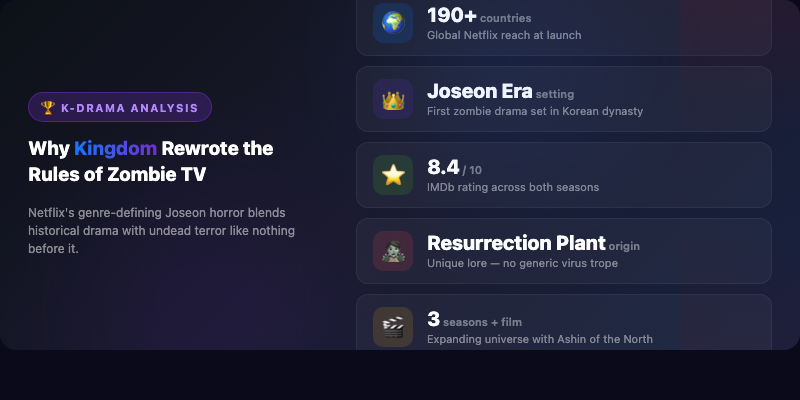The image size is (800, 400).
Task: Click the '3 seasons + film' stat
Action: pyautogui.click(x=474, y=320)
